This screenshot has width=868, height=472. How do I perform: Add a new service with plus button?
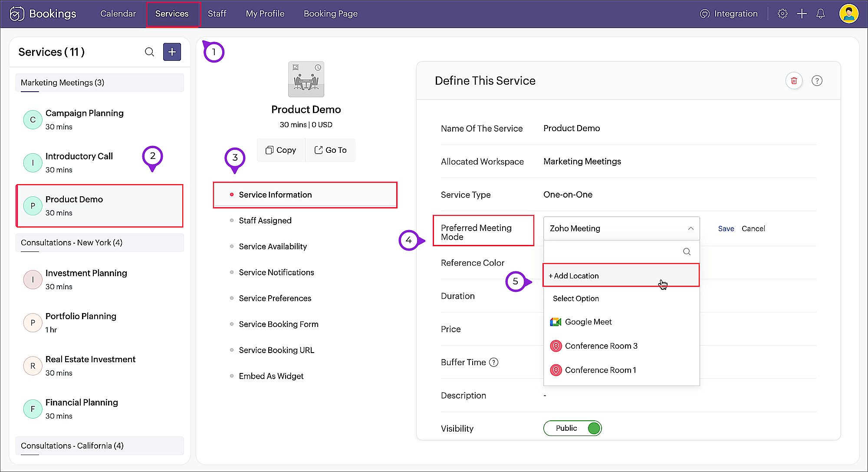point(172,52)
